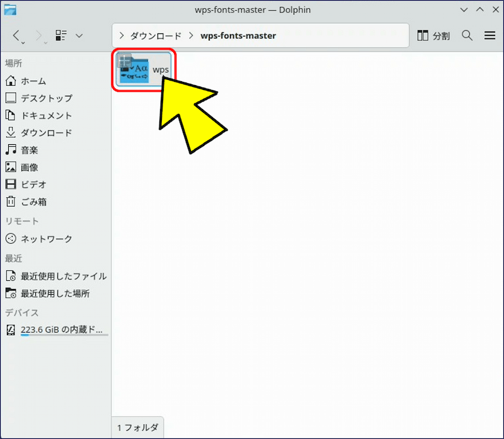This screenshot has height=439, width=504.
Task: Open the hamburger menu
Action: tap(490, 36)
